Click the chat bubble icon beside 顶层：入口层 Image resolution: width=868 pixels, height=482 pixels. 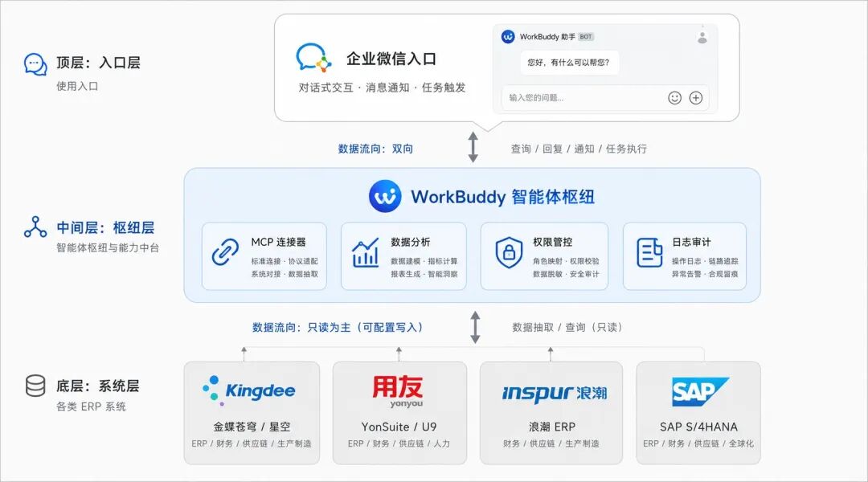[x=35, y=64]
